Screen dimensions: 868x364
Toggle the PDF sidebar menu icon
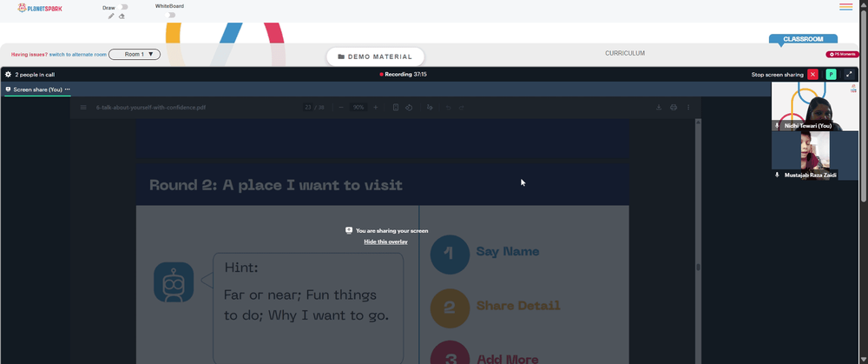tap(83, 108)
